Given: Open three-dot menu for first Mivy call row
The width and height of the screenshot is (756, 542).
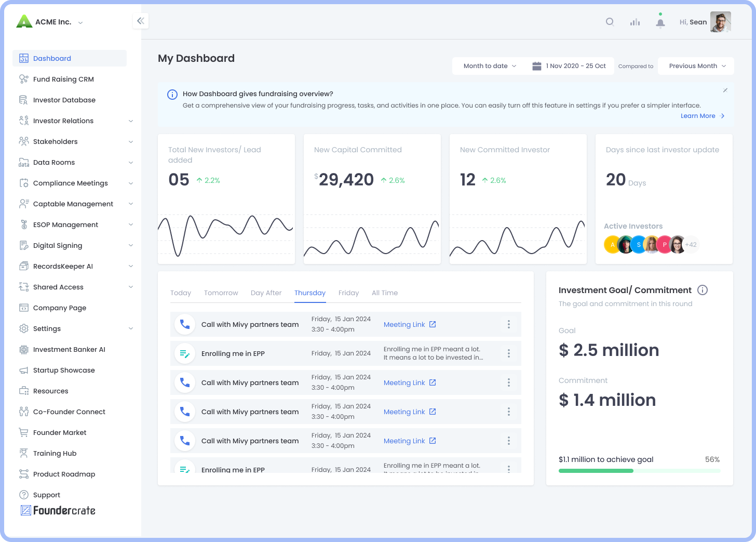Looking at the screenshot, I should tap(509, 324).
